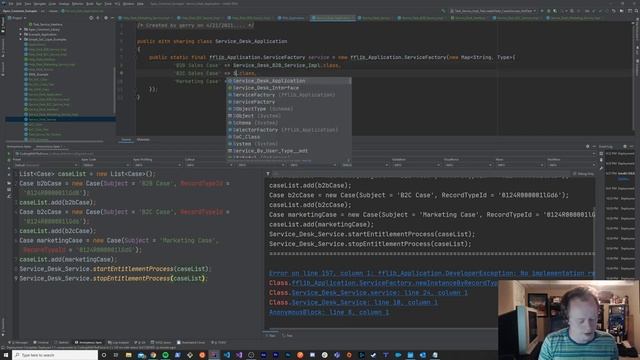Choose SoC_Class in completion popup
Viewport: 640px width, 360px height.
click(289, 137)
